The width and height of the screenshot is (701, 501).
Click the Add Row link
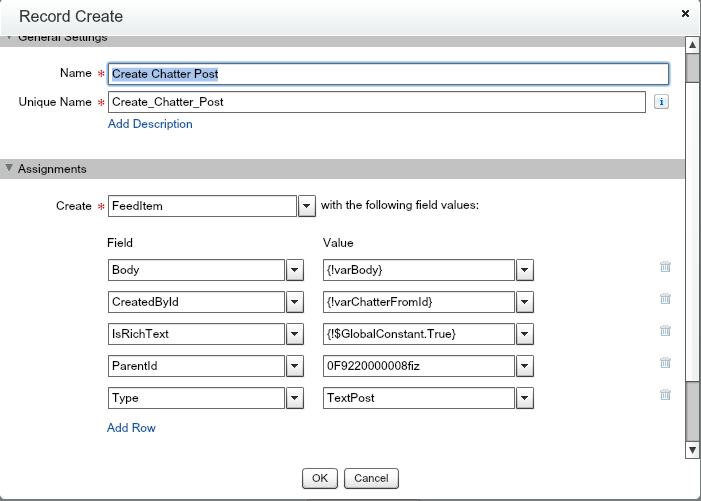(x=131, y=428)
